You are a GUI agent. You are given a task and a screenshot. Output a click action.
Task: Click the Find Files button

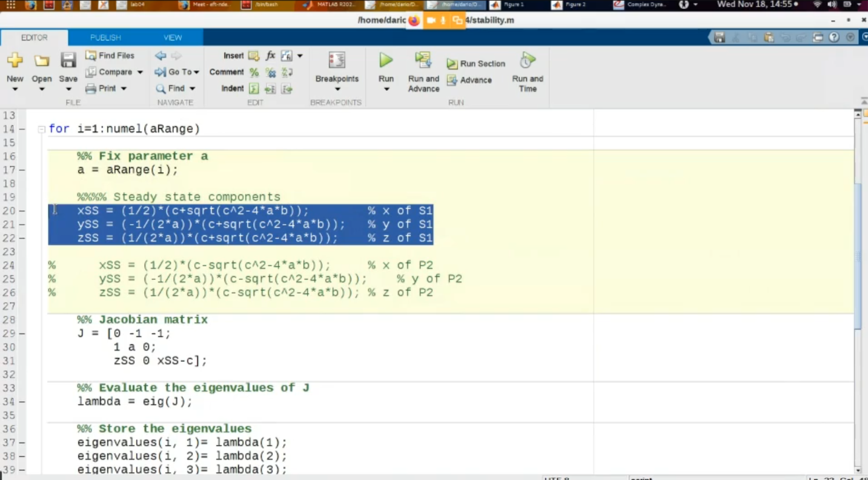click(110, 56)
